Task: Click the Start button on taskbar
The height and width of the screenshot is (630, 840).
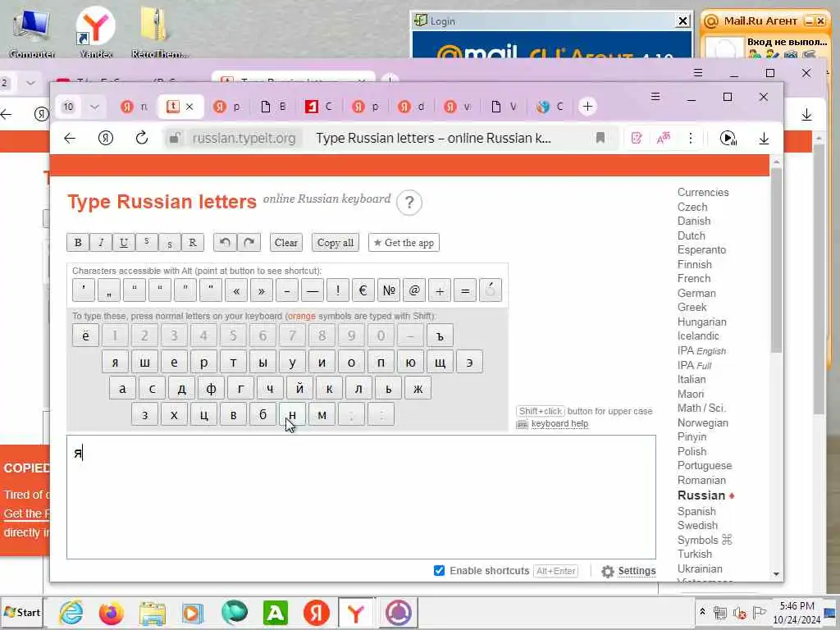Action: (x=22, y=612)
